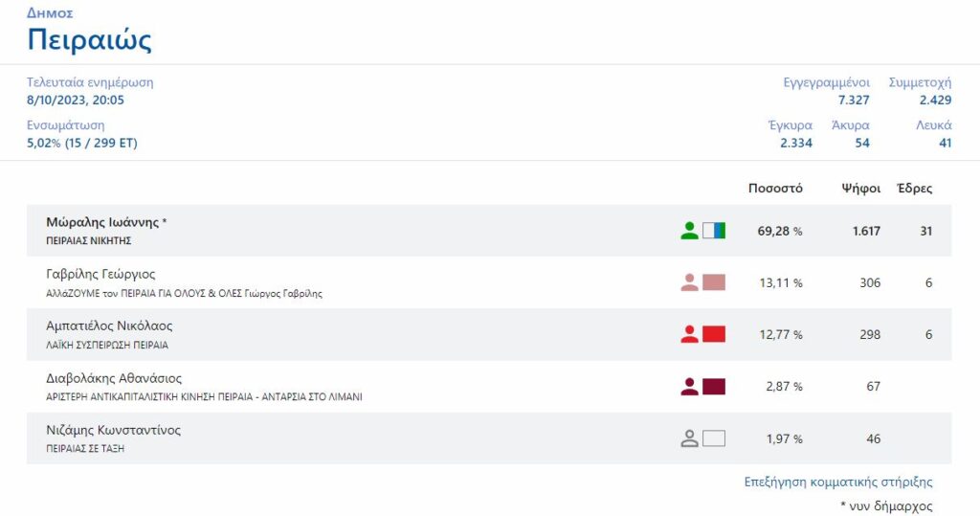Click red person icon for Αμπατιέλος Νικόλαος
Image resolution: width=980 pixels, height=516 pixels.
[x=689, y=334]
